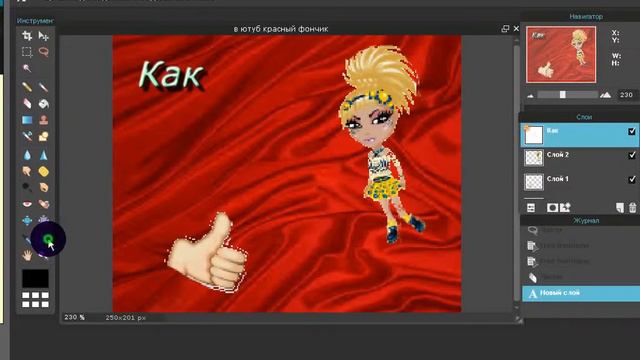Screen dimensions: 640x360
Task: Select layer Слой 1
Action: click(x=580, y=182)
